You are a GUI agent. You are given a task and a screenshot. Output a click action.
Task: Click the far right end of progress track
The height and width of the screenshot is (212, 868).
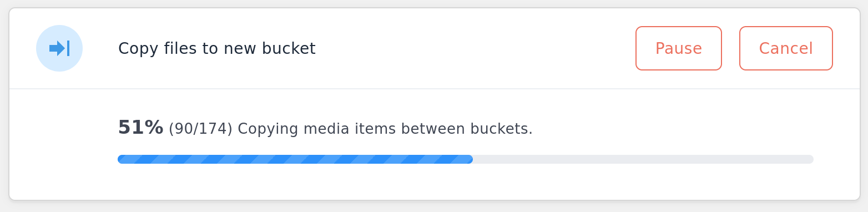pos(811,159)
